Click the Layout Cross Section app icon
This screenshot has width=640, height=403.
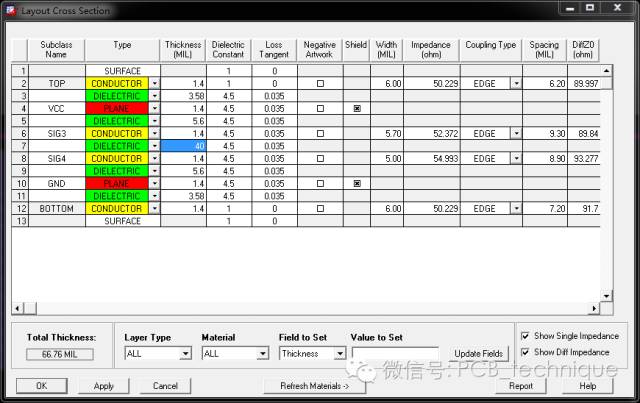11,10
